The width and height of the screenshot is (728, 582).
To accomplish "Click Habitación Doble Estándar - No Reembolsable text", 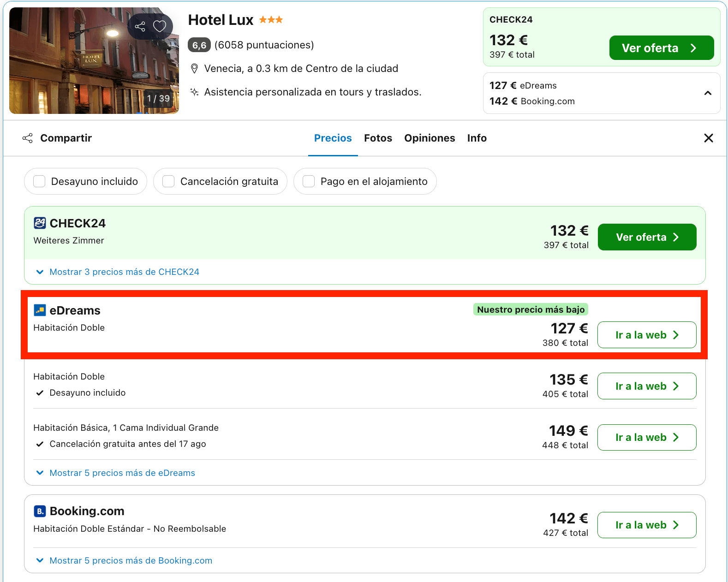I will [130, 529].
